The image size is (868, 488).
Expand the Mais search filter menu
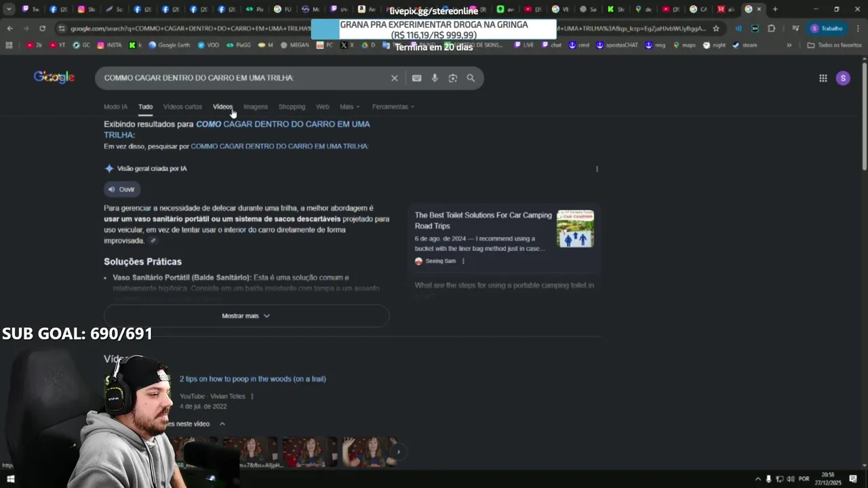350,107
